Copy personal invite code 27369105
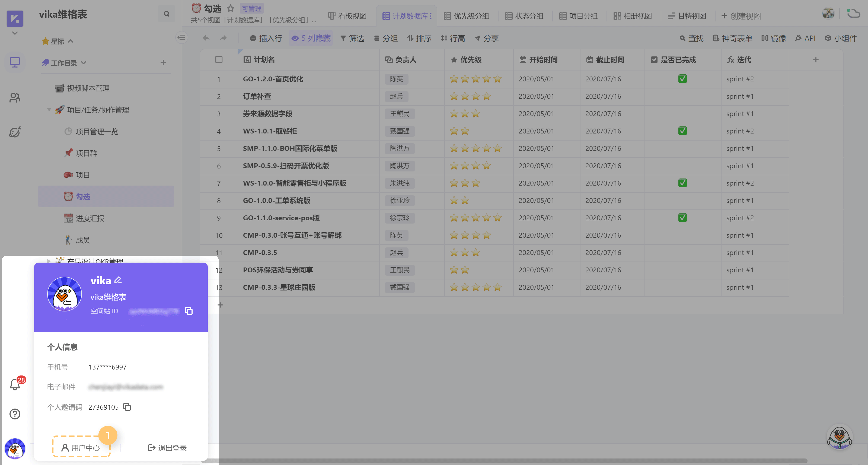 (x=127, y=407)
